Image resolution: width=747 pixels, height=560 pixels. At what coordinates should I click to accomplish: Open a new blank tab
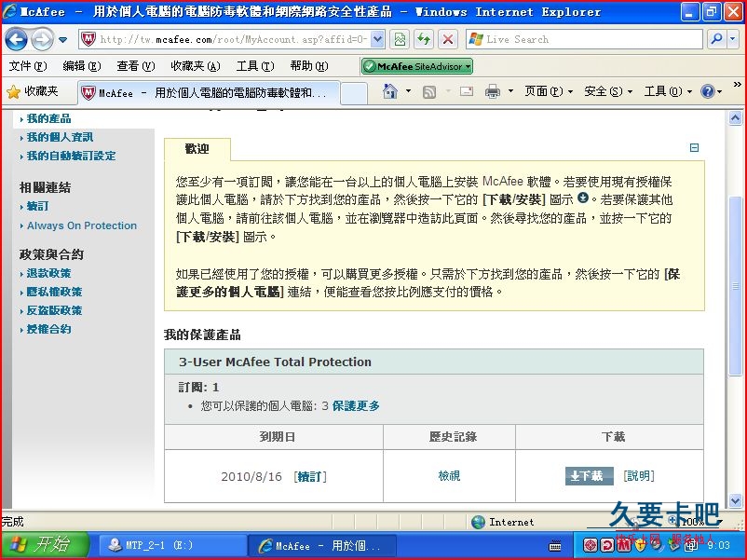tap(354, 93)
